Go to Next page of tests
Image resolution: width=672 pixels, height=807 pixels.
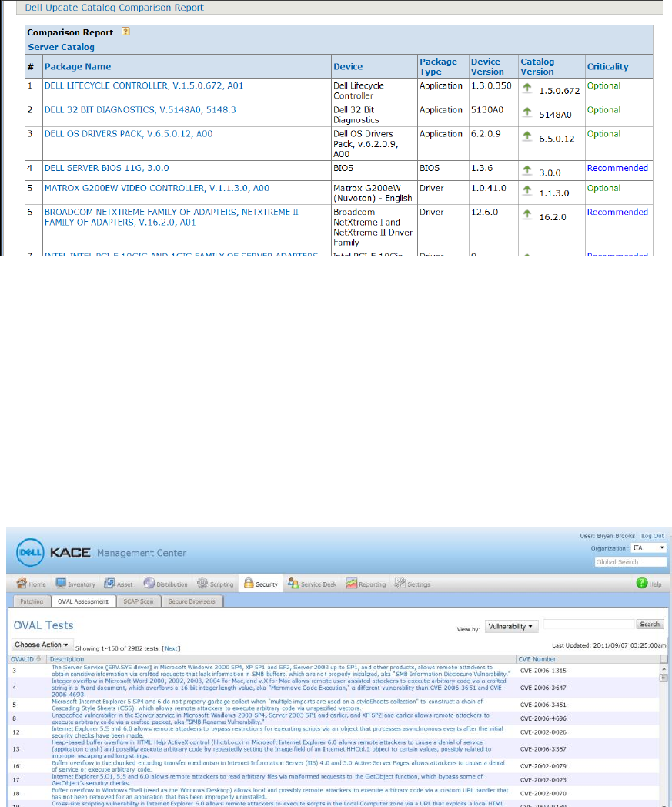pyautogui.click(x=172, y=648)
